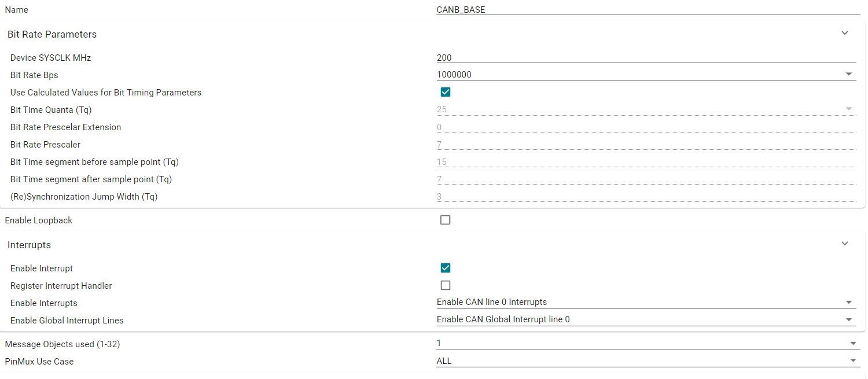Uncheck Use Calculated Values for Bit Timing

(446, 92)
